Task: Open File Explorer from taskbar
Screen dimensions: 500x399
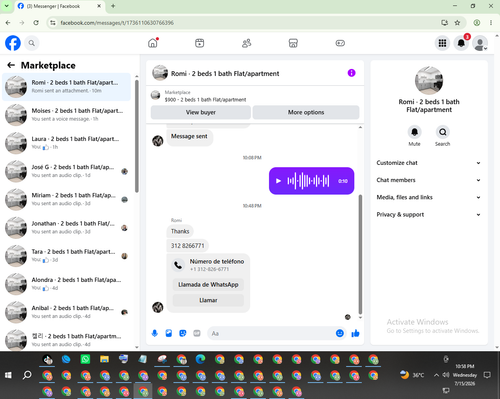Action: 104,359
